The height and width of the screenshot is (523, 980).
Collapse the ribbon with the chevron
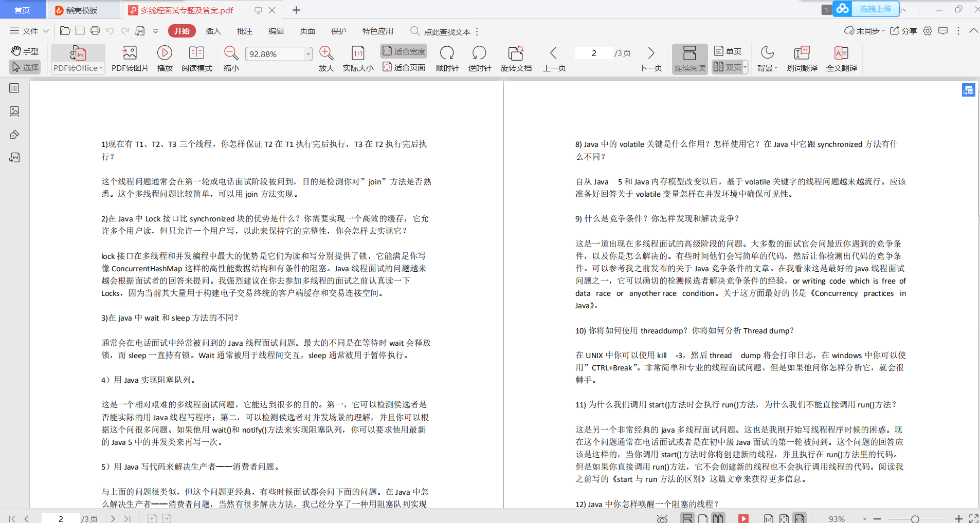tap(973, 31)
